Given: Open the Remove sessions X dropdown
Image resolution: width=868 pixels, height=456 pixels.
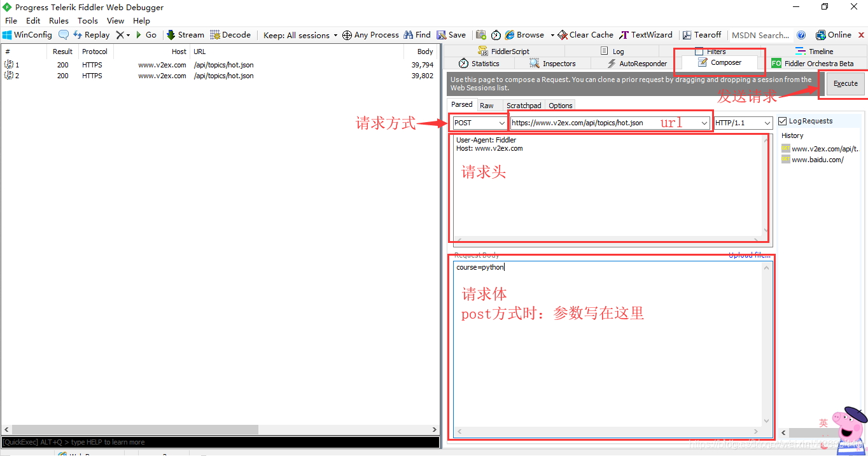Looking at the screenshot, I should pyautogui.click(x=123, y=35).
